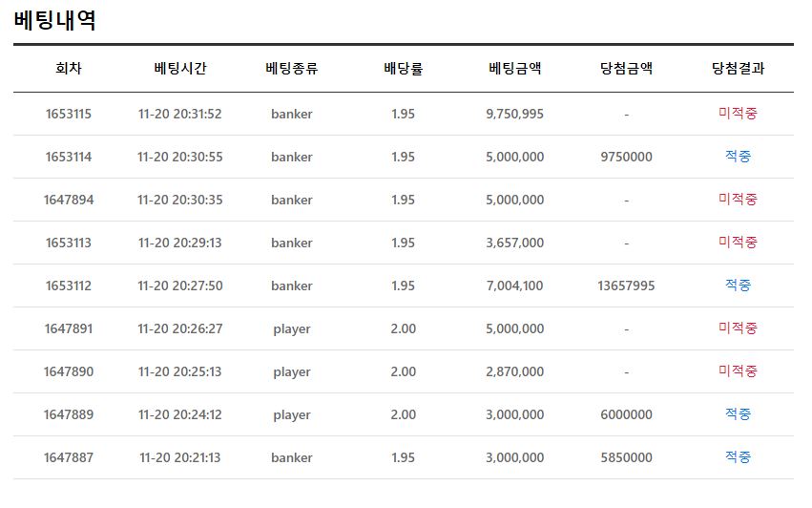Click the 베팅내역 page heading
812x508 pixels.
pos(55,20)
